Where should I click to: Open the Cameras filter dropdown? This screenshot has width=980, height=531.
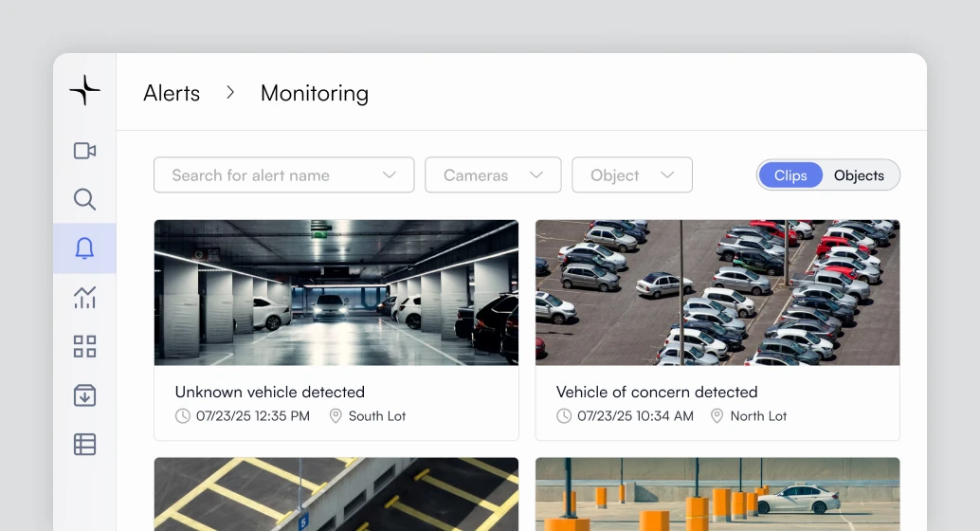point(493,175)
